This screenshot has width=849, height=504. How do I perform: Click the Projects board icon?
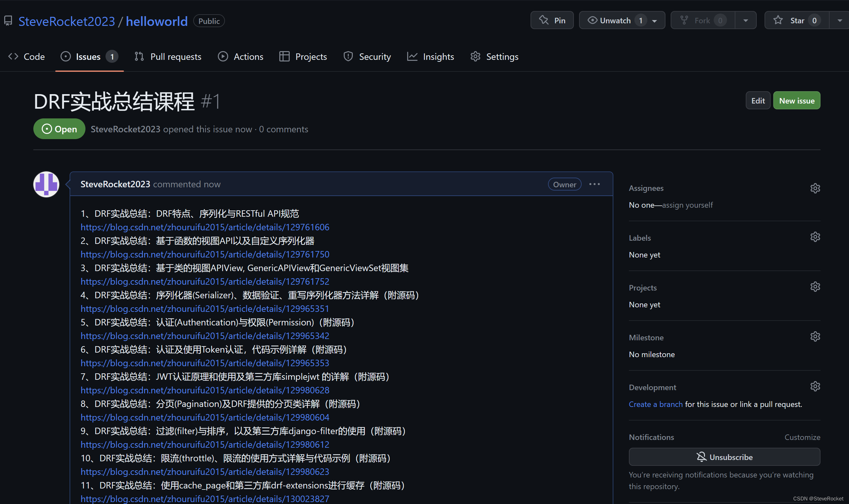point(285,56)
